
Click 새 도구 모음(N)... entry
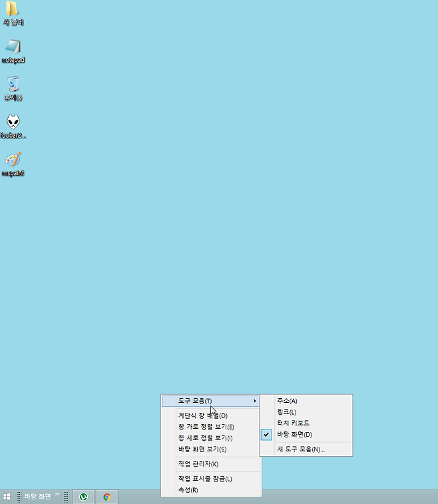click(x=301, y=449)
